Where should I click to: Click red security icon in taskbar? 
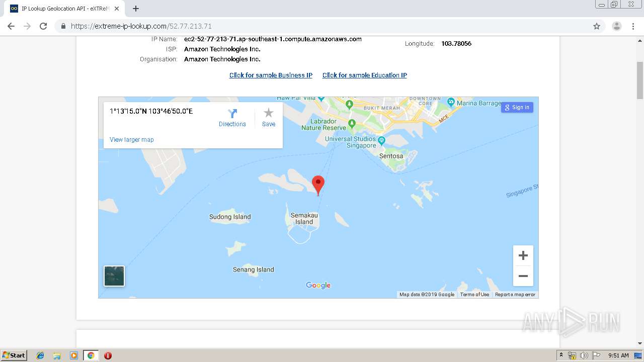(108, 355)
